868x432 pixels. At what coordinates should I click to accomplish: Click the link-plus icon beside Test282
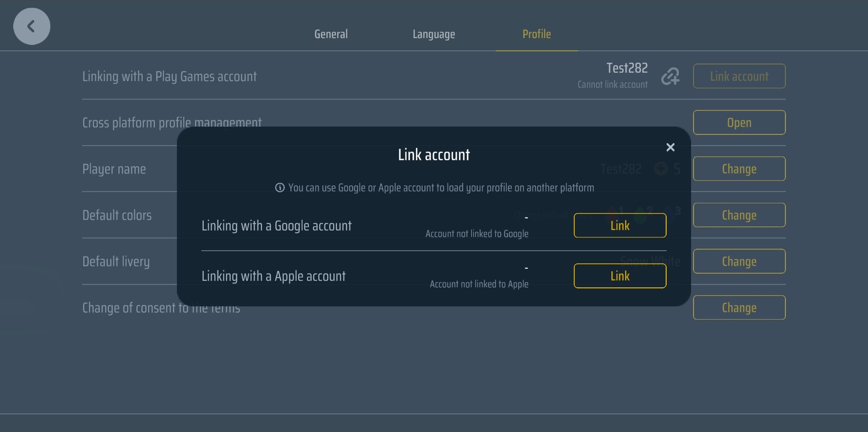click(x=670, y=76)
